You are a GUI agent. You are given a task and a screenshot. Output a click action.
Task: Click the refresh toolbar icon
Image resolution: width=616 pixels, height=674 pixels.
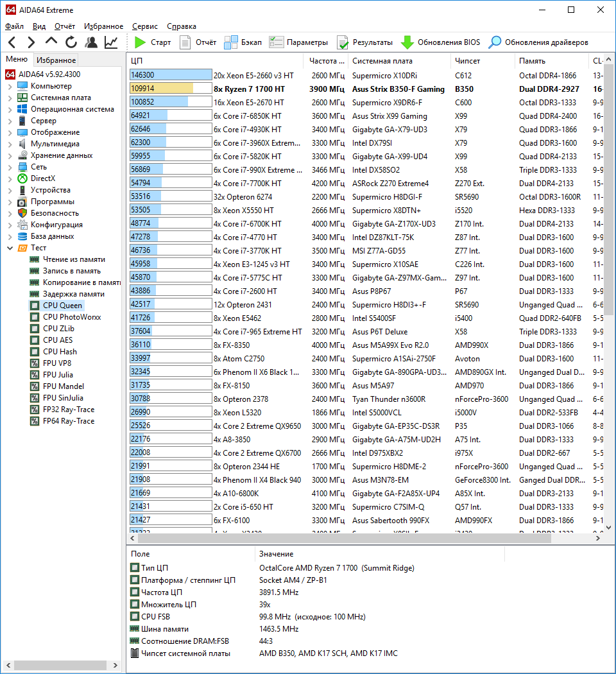tap(71, 42)
